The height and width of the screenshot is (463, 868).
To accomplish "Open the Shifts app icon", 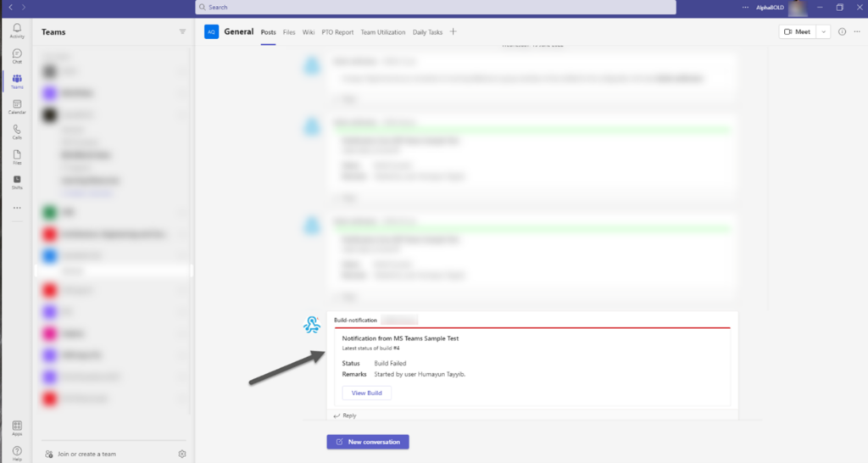I will point(17,181).
